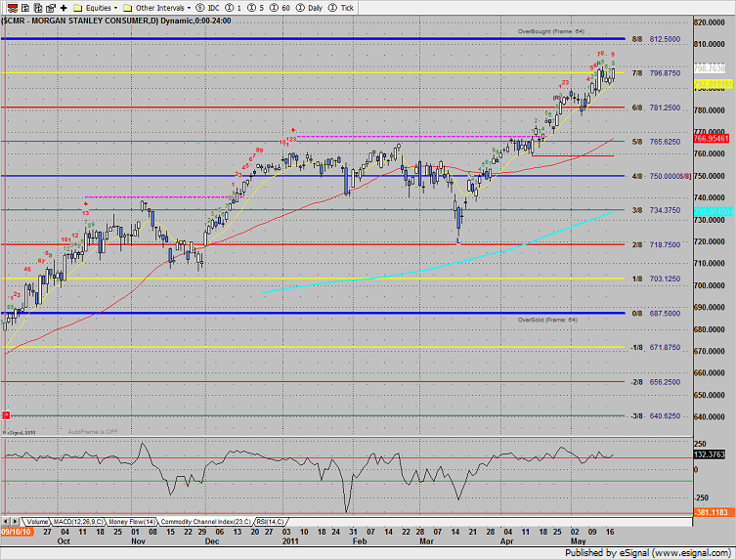Click the small red marker on left chart edge
The image size is (736, 560).
point(6,415)
